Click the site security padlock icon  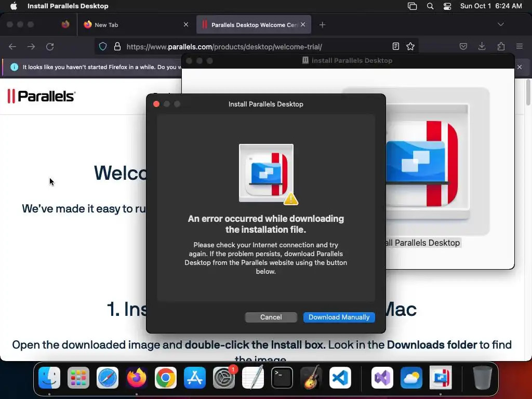(117, 46)
